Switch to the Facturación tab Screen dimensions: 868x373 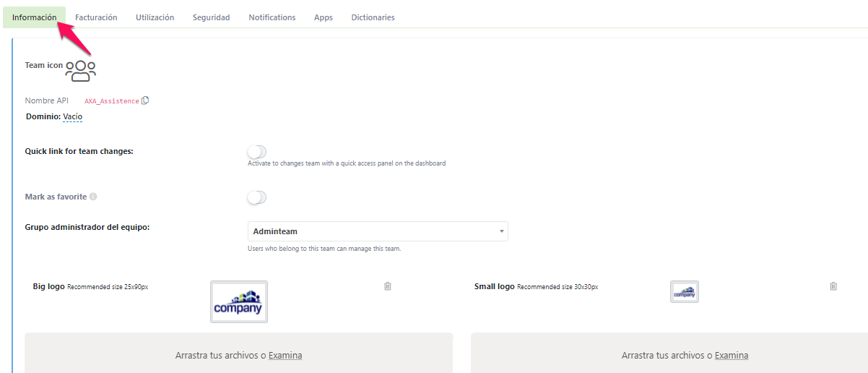click(96, 17)
